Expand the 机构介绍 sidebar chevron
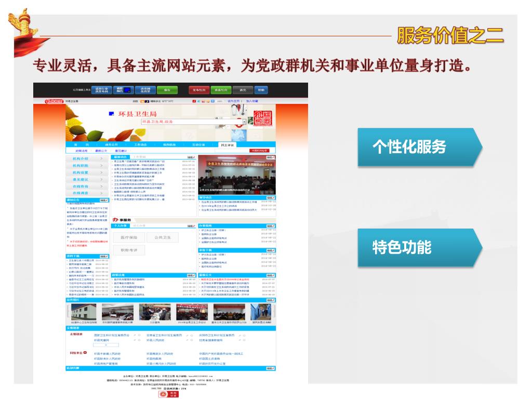This screenshot has height=399, width=532. (x=101, y=158)
